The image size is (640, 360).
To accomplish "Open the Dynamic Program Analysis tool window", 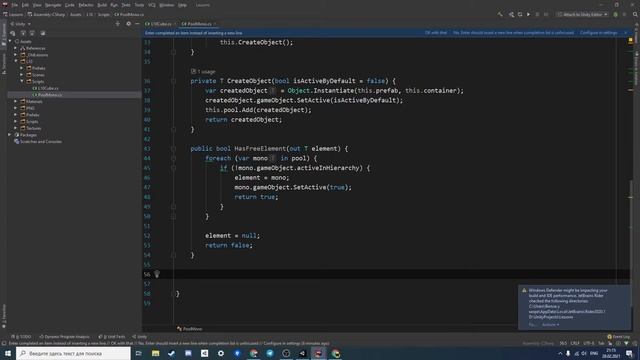I will [x=64, y=337].
